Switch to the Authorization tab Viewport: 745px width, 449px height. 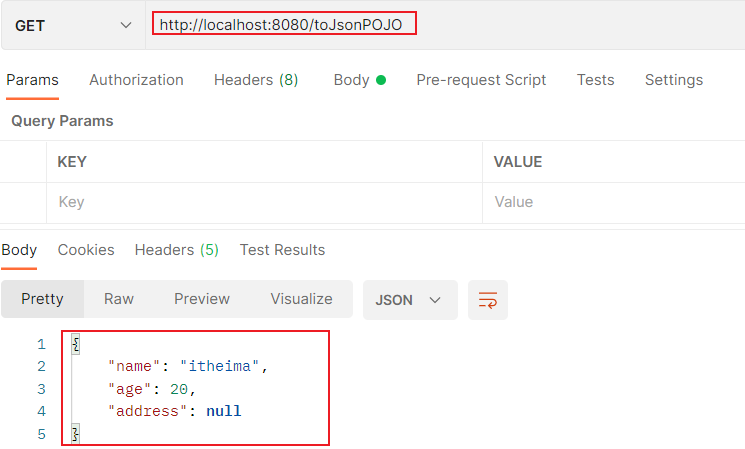136,80
